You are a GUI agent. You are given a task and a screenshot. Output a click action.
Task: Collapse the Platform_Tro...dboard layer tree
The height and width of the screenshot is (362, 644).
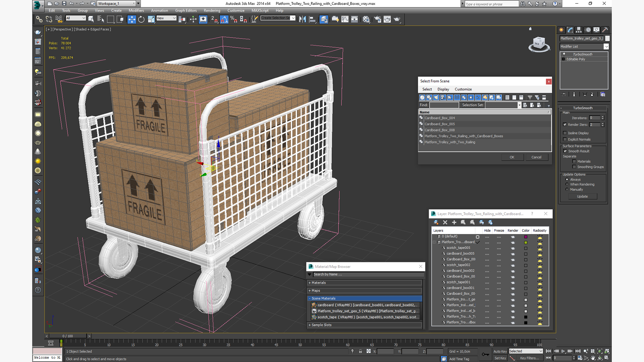click(x=434, y=242)
